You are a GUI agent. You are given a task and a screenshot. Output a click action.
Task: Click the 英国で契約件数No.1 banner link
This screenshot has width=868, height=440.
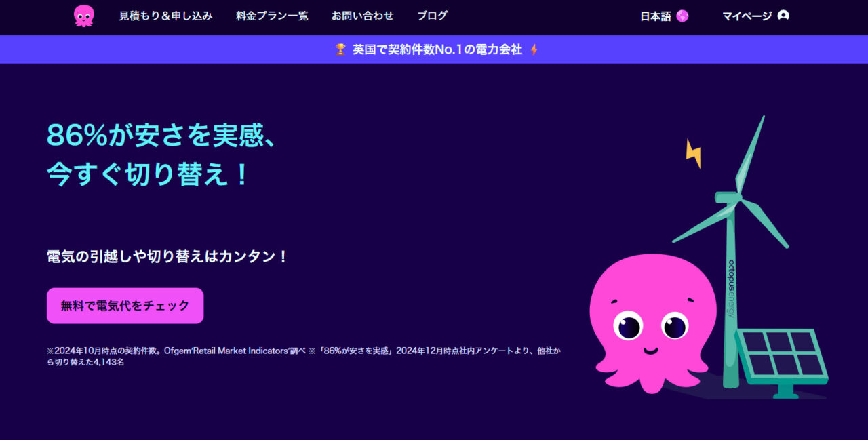pos(434,49)
